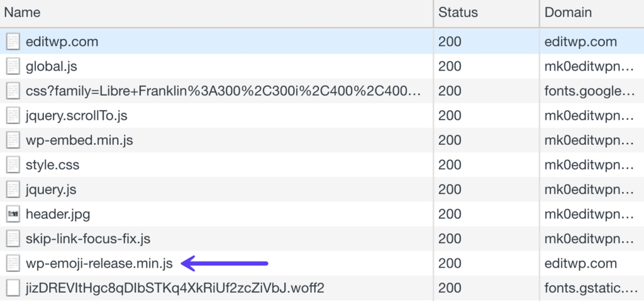Select the jquery.js request
Viewport: 644px width, 301px height.
(x=51, y=190)
